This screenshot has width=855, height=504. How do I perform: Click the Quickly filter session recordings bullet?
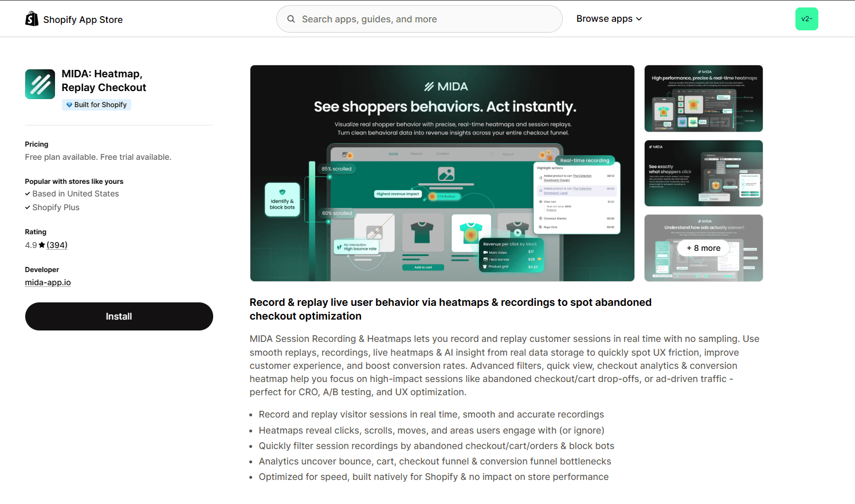437,446
